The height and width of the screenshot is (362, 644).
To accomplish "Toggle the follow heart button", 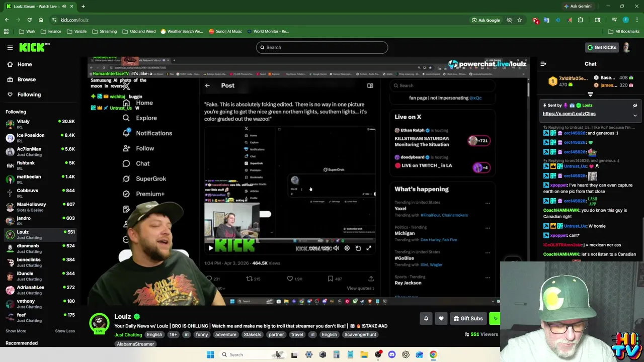I will coord(441,318).
